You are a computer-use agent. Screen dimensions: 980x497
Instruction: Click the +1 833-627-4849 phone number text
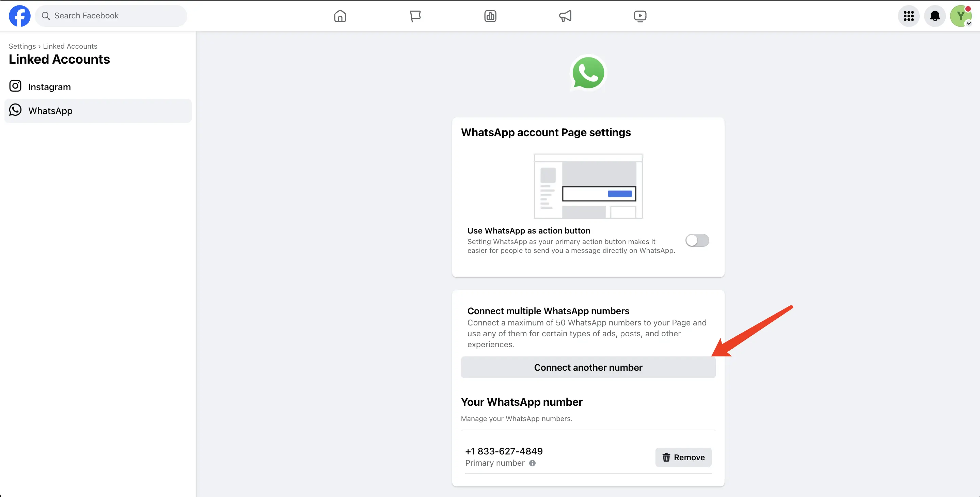pyautogui.click(x=504, y=451)
